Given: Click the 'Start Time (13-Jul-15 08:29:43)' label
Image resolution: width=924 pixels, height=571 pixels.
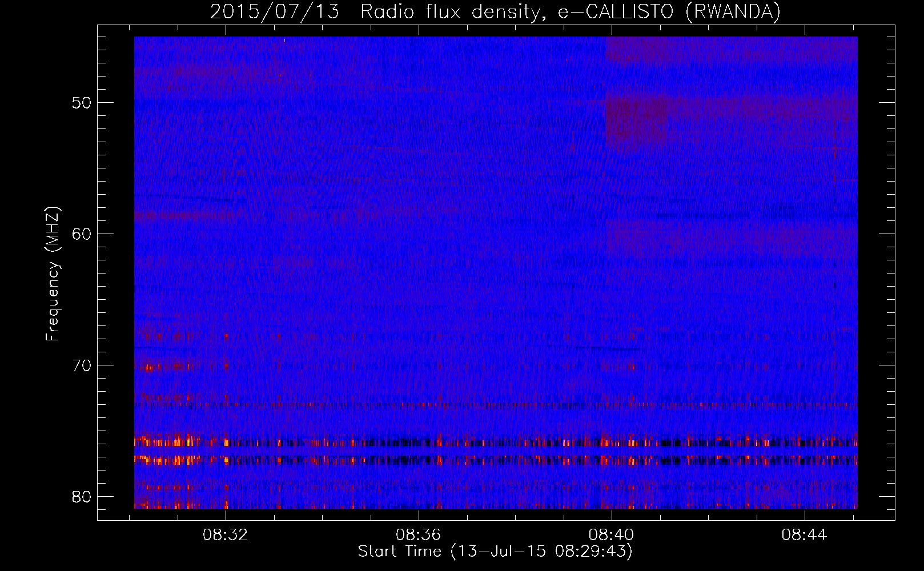Looking at the screenshot, I should coord(495,552).
